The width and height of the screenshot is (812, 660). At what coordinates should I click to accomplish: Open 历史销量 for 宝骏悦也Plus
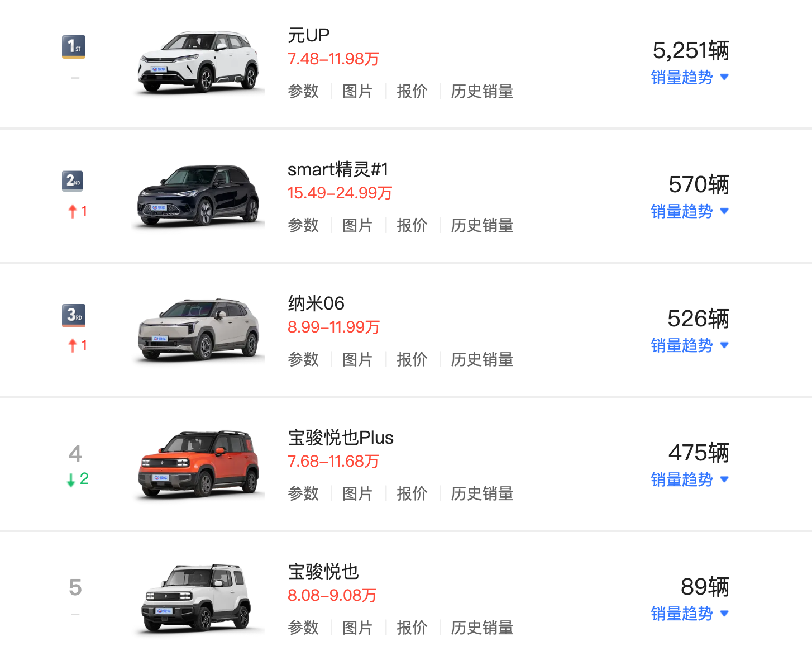[x=482, y=493]
